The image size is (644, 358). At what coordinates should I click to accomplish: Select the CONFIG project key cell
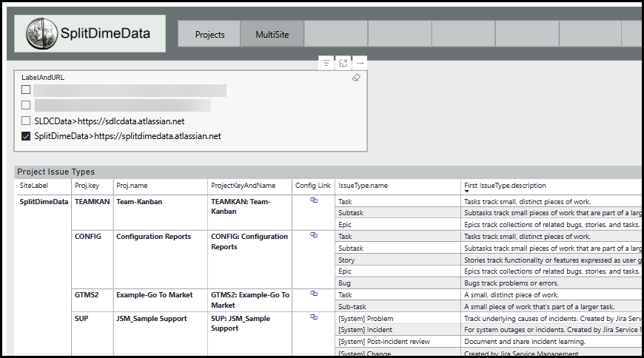pyautogui.click(x=88, y=237)
